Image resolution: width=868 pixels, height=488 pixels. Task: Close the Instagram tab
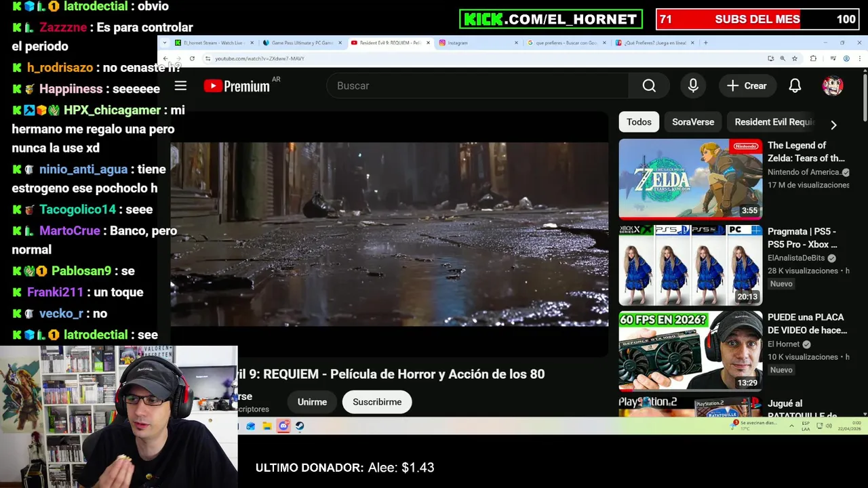(x=516, y=43)
